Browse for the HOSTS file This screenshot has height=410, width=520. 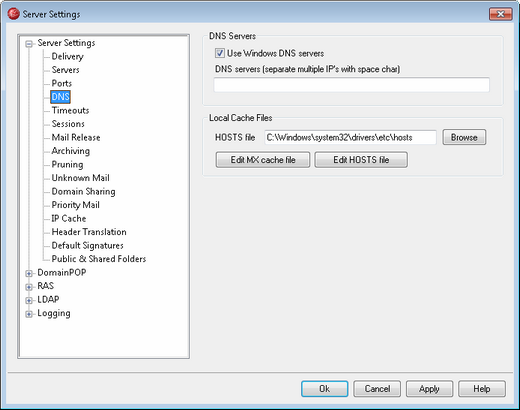tap(464, 137)
